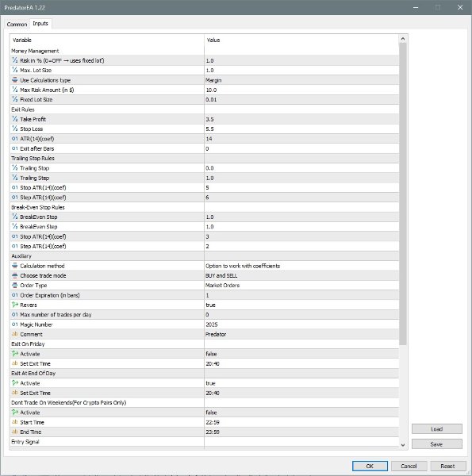Click the Load button
This screenshot has width=472, height=476.
[437, 429]
